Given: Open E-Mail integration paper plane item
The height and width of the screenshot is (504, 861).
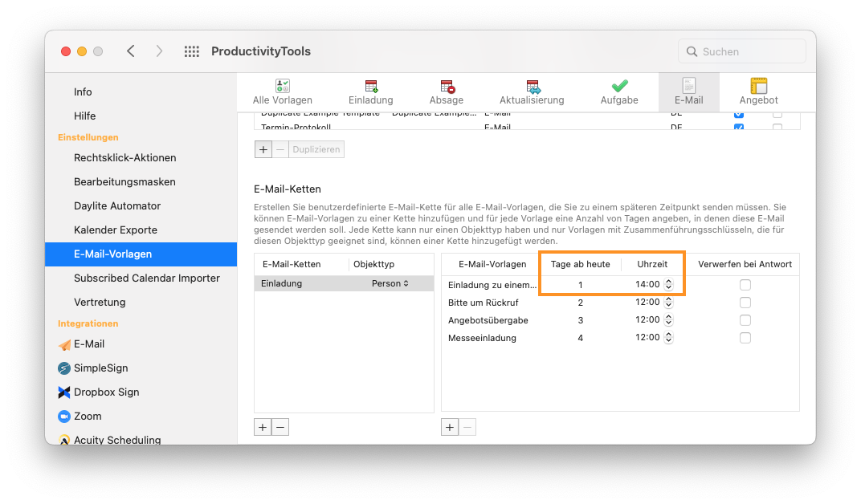Looking at the screenshot, I should click(x=81, y=344).
